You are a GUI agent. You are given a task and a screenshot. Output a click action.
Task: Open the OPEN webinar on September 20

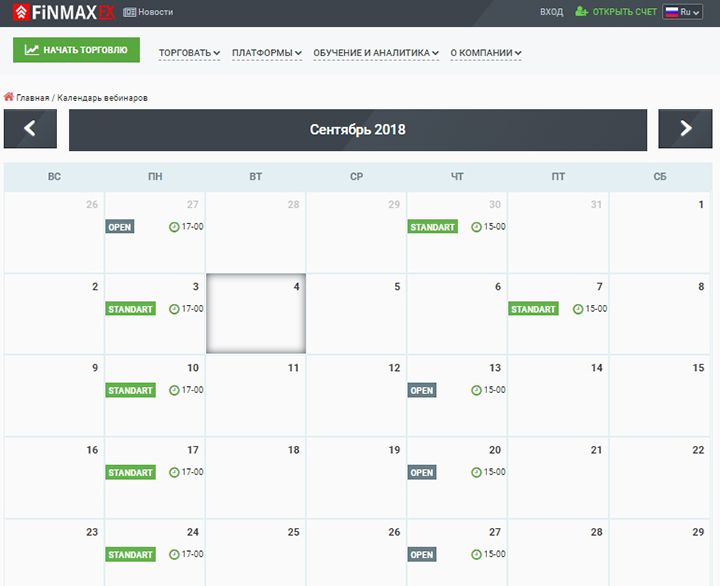421,473
